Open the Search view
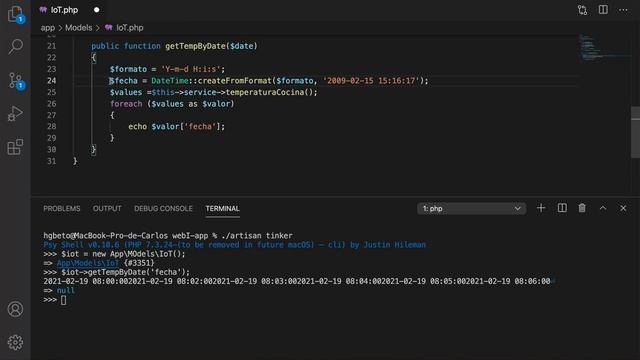The height and width of the screenshot is (360, 640). point(16,47)
